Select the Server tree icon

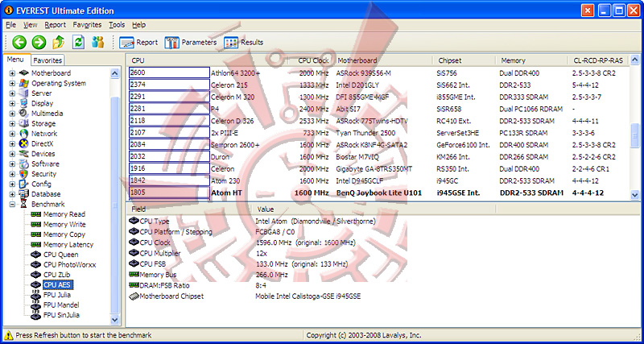(24, 93)
